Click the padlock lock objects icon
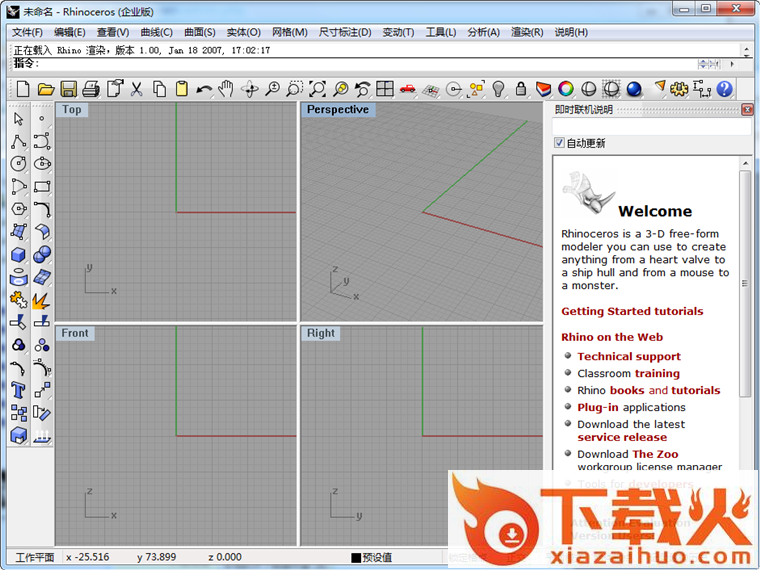This screenshot has width=760, height=570. click(x=521, y=89)
